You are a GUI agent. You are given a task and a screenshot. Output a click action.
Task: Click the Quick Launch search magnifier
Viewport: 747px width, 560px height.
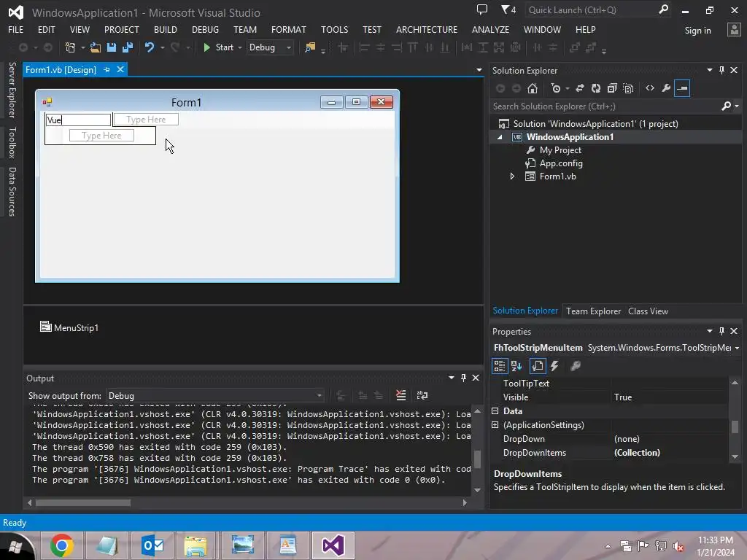[663, 9]
